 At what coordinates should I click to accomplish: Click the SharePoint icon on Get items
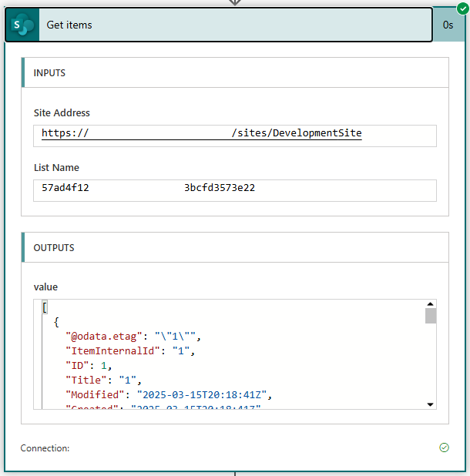pyautogui.click(x=22, y=25)
